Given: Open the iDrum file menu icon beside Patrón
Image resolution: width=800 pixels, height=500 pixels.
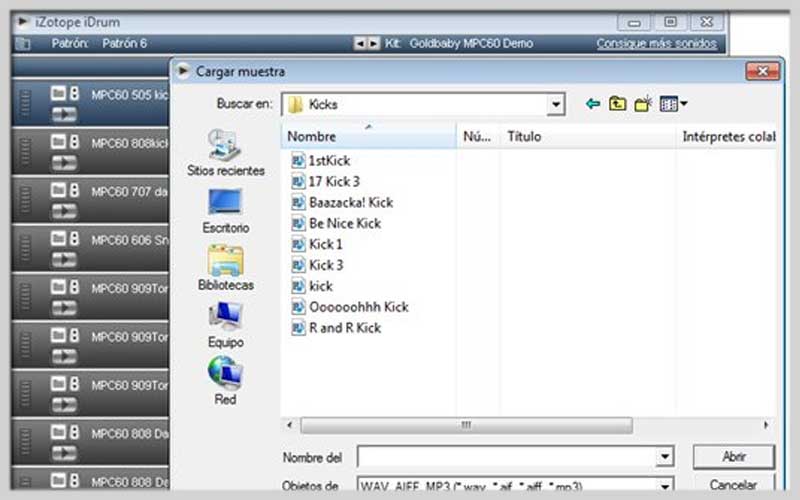Looking at the screenshot, I should coord(22,44).
